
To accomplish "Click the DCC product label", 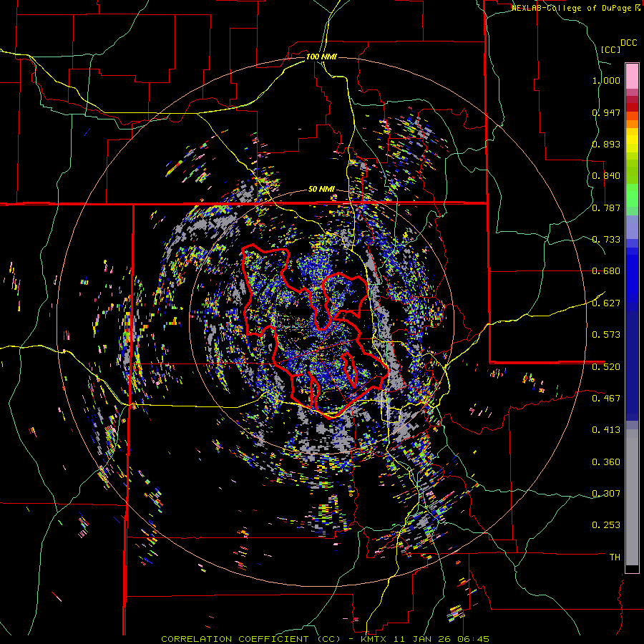I will [x=629, y=43].
